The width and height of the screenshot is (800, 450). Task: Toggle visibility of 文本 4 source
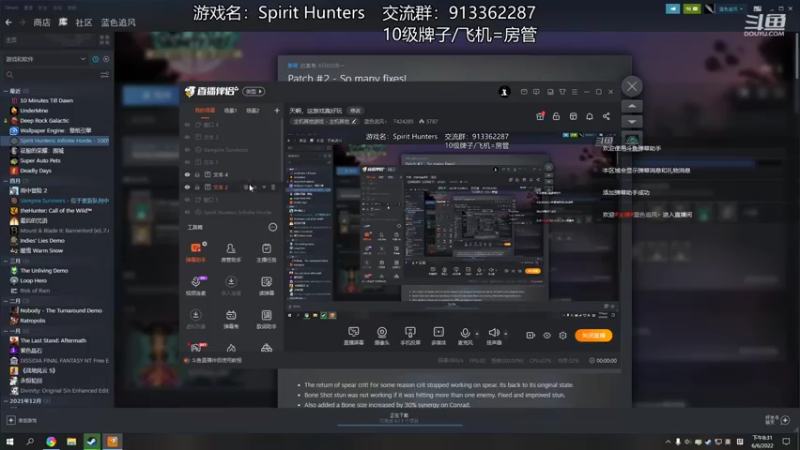click(x=187, y=174)
